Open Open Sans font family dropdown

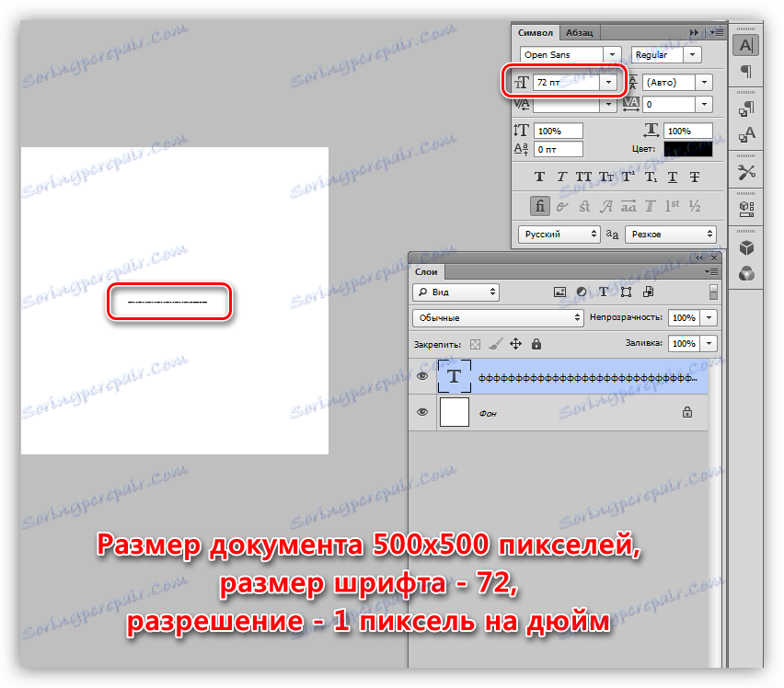[612, 54]
